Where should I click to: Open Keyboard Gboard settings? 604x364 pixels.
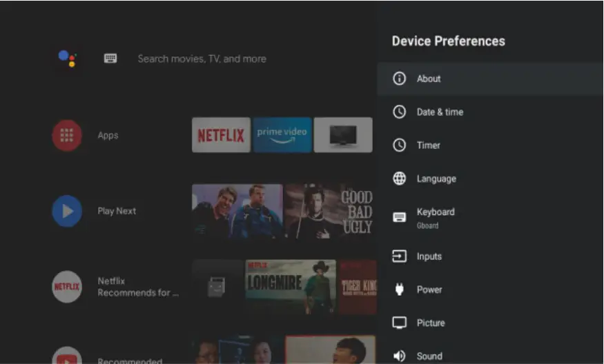pos(490,217)
